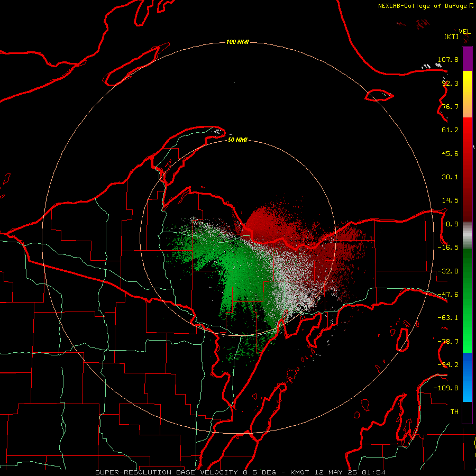The image size is (476, 476).
Task: Click the TH legend label
Action: [454, 412]
